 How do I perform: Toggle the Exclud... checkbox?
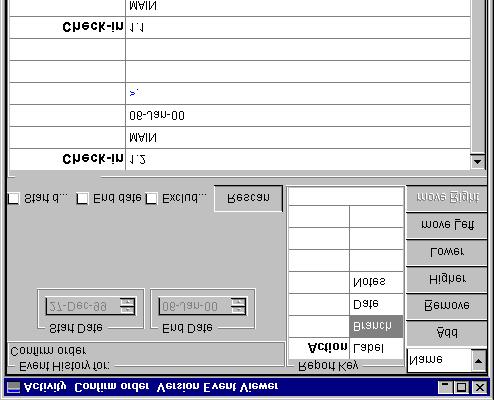click(x=151, y=199)
